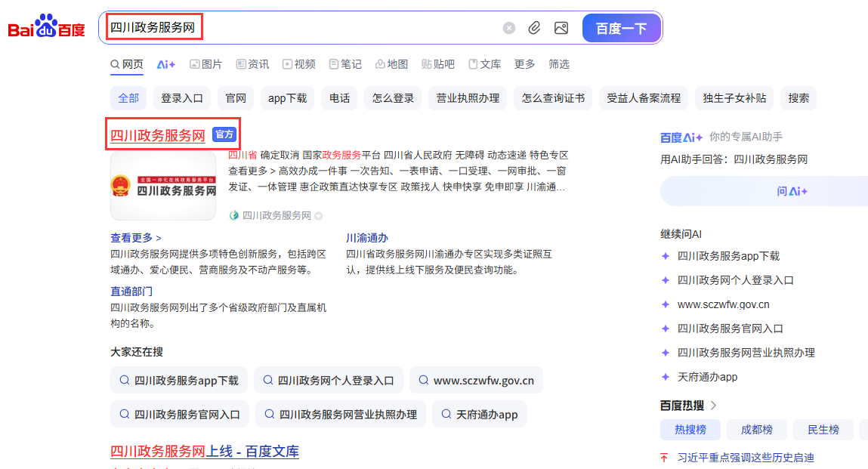Viewport: 868px width, 469px height.
Task: Open the Ai+ search tab
Action: [166, 64]
